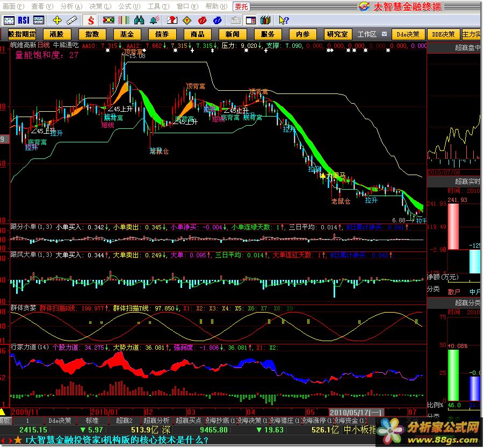Click the 指数 button
The image size is (484, 448).
[x=92, y=34]
